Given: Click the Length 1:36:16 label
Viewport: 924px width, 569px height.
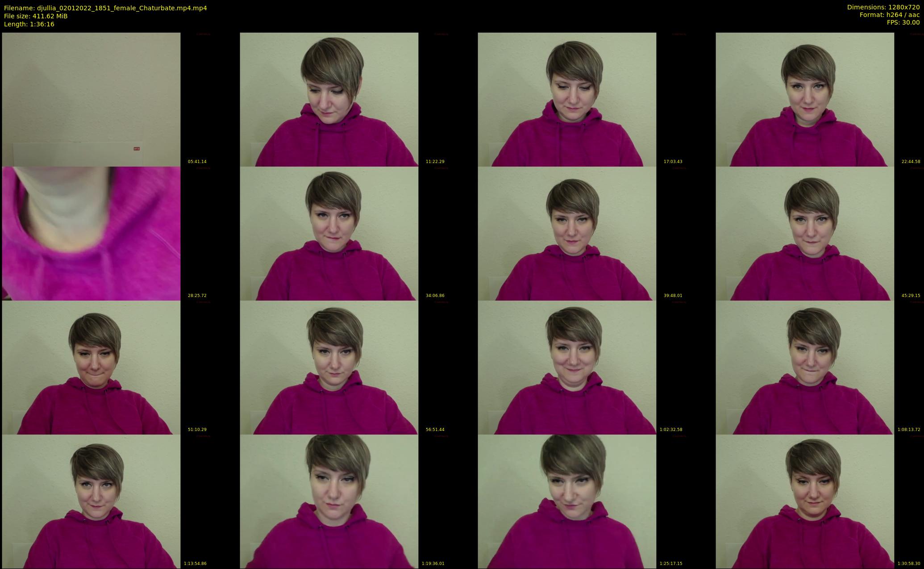Looking at the screenshot, I should click(x=29, y=24).
